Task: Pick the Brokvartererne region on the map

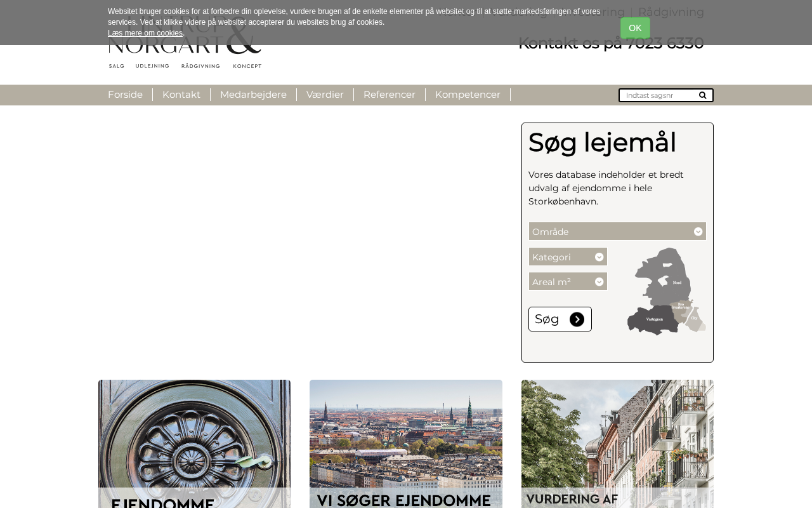Action: click(682, 307)
